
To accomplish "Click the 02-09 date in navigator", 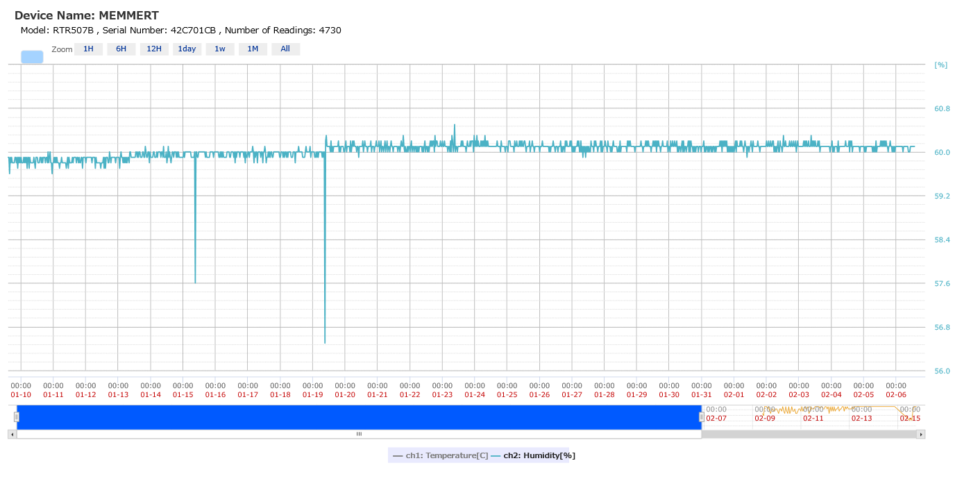I will 765,418.
